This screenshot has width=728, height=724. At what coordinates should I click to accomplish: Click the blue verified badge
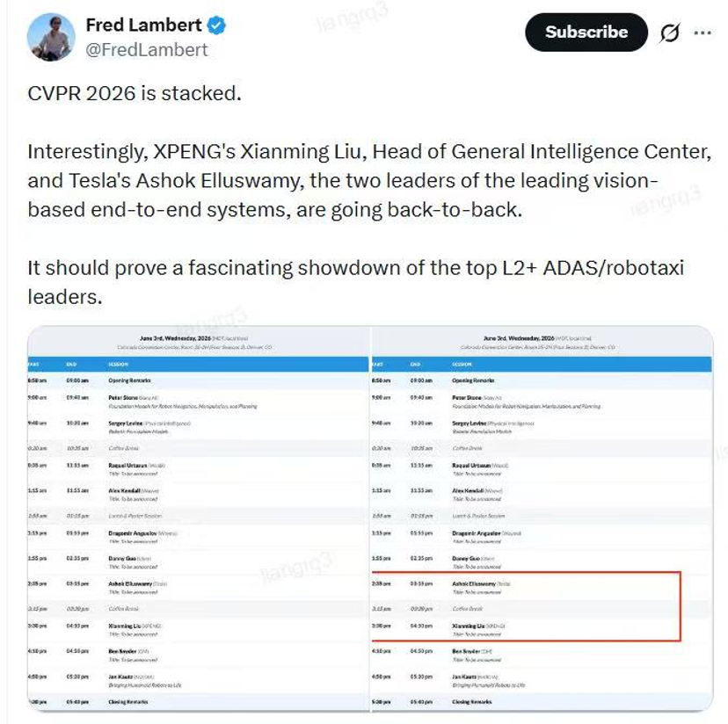(216, 25)
